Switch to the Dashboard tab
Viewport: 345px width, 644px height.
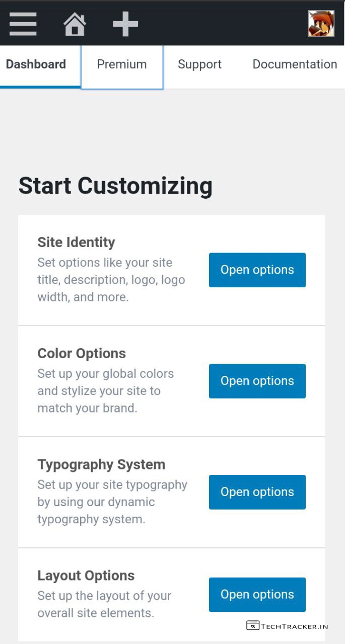point(36,64)
